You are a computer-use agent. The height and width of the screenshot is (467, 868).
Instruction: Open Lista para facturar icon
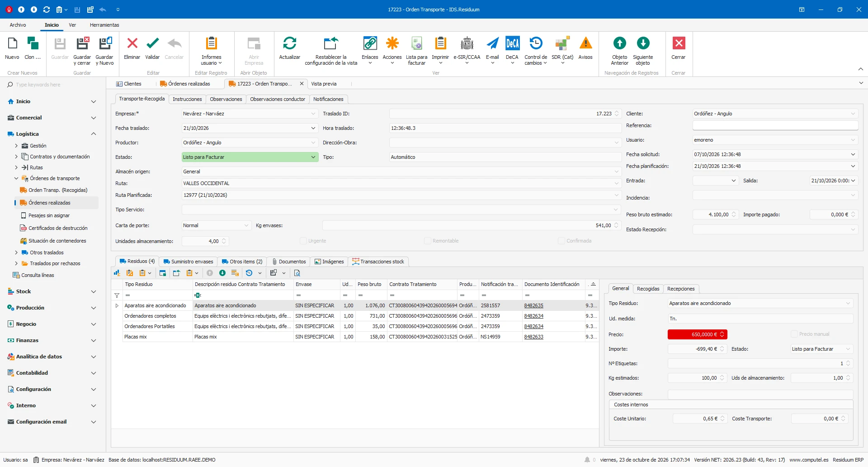pyautogui.click(x=416, y=44)
